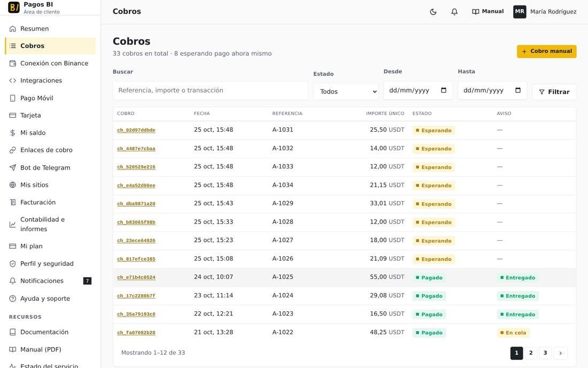
Task: Click En cola badge for A-1022
Action: point(513,333)
